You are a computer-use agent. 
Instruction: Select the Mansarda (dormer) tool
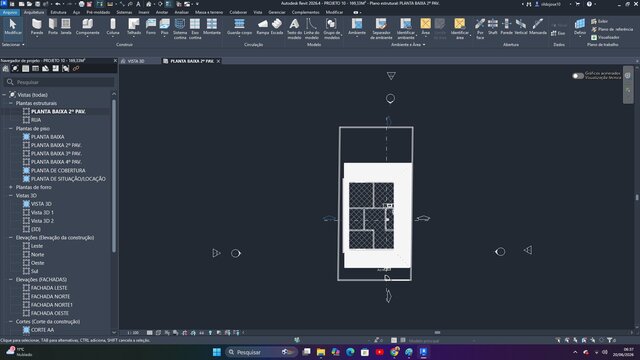pyautogui.click(x=538, y=27)
